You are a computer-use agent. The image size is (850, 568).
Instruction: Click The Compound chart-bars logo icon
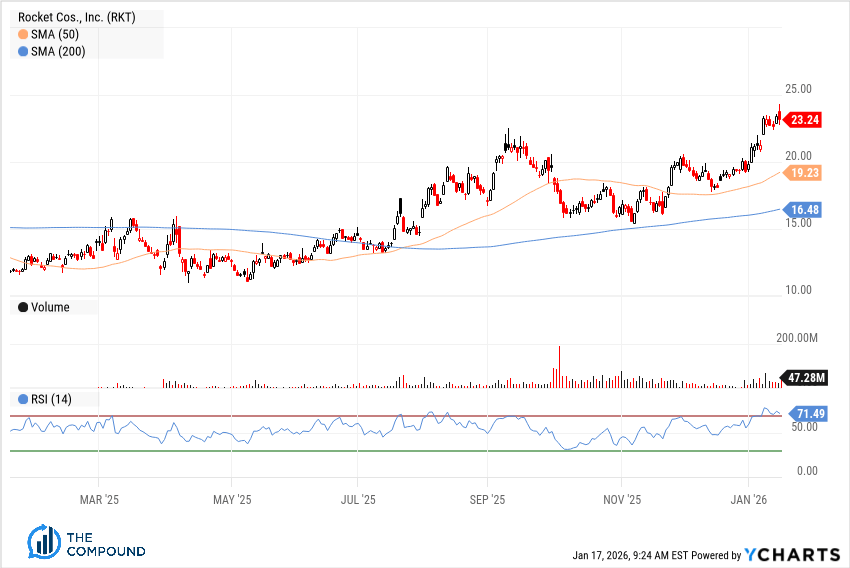(44, 541)
